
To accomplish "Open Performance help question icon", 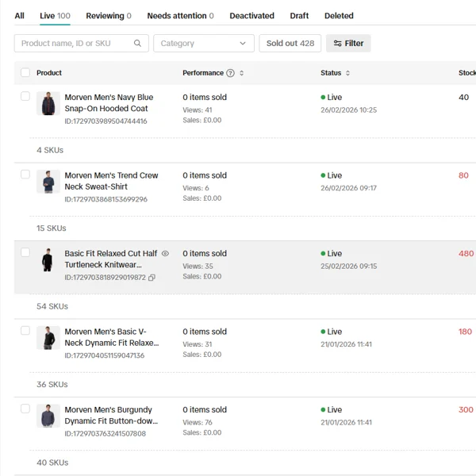I will (x=230, y=73).
